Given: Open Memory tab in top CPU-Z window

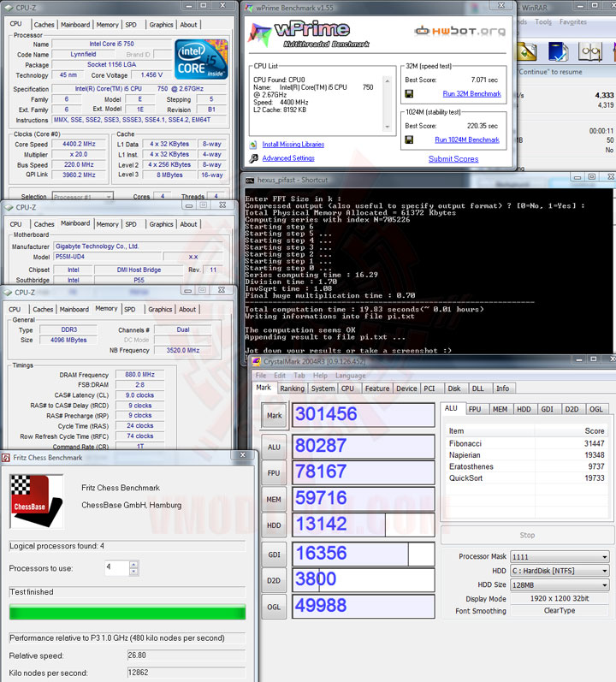Looking at the screenshot, I should pyautogui.click(x=108, y=25).
